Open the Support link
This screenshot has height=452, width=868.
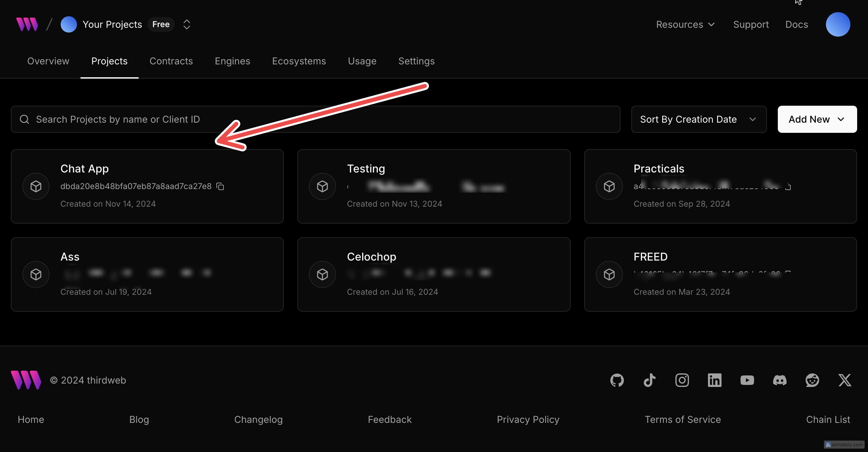click(x=751, y=24)
